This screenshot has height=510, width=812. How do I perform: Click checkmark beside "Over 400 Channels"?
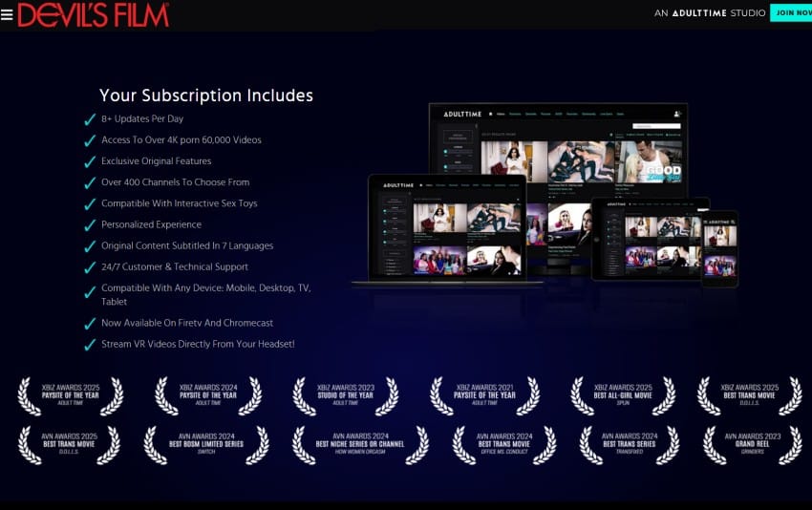[x=90, y=183]
